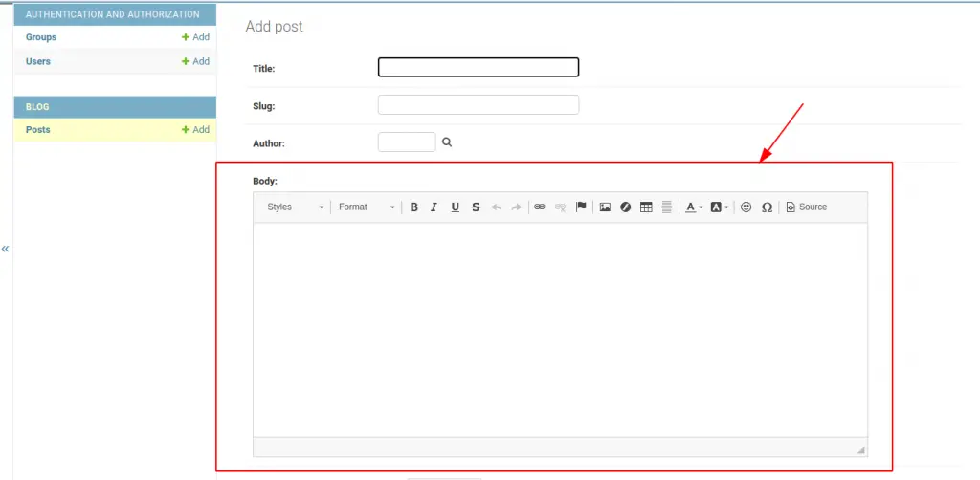Screen dimensions: 980x480
Task: Insert special character with omega icon
Action: click(x=767, y=207)
